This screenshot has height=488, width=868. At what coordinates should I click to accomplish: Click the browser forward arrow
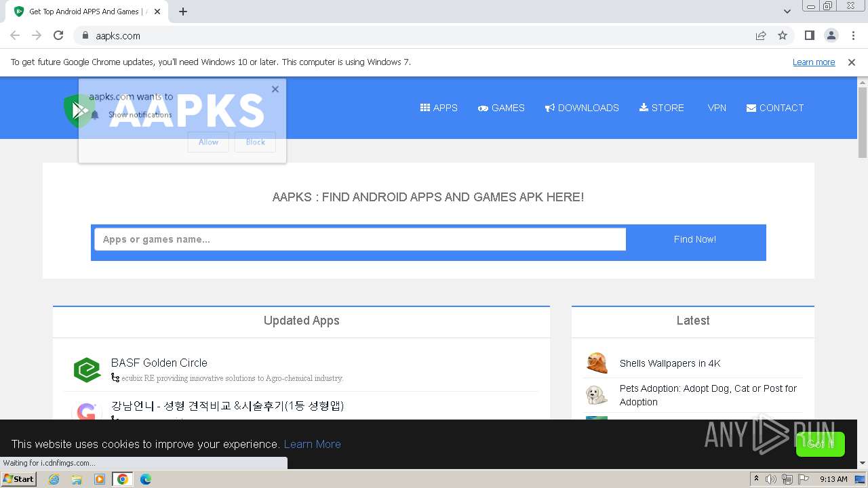point(37,35)
